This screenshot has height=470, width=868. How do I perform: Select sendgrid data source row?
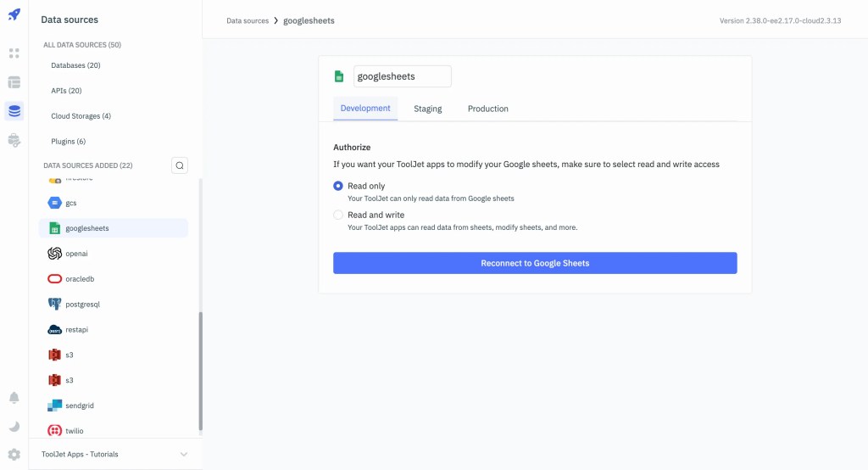tap(114, 406)
